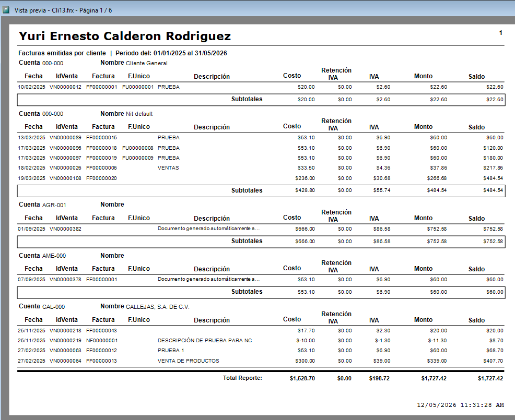Screen dimensions: 515x420
Task: Click sale ID 'VN00000382'
Action: [65, 229]
